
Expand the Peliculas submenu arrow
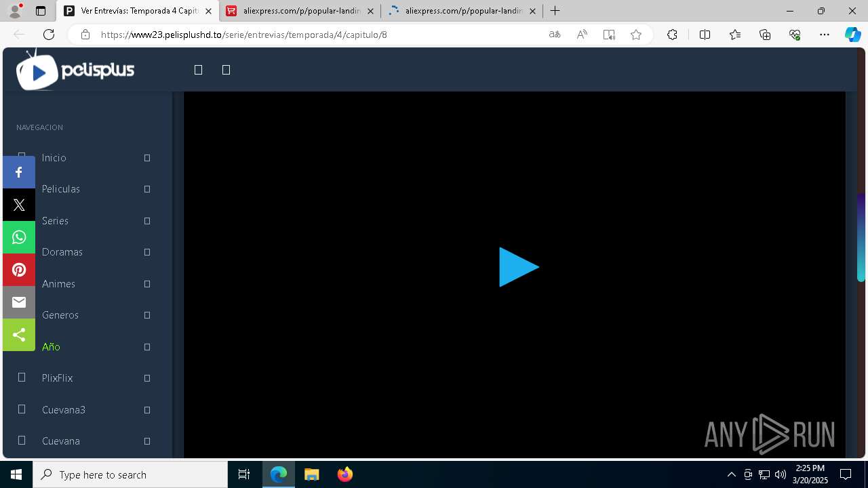point(147,189)
